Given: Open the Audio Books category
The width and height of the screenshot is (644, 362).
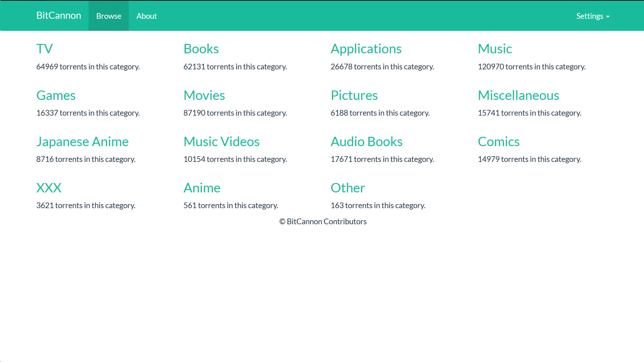Looking at the screenshot, I should pyautogui.click(x=366, y=142).
